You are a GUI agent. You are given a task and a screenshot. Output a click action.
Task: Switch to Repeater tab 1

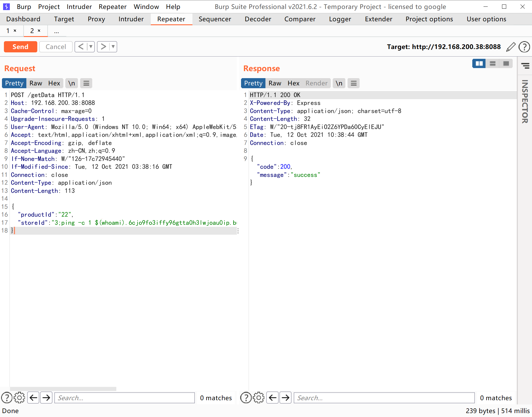(8, 31)
